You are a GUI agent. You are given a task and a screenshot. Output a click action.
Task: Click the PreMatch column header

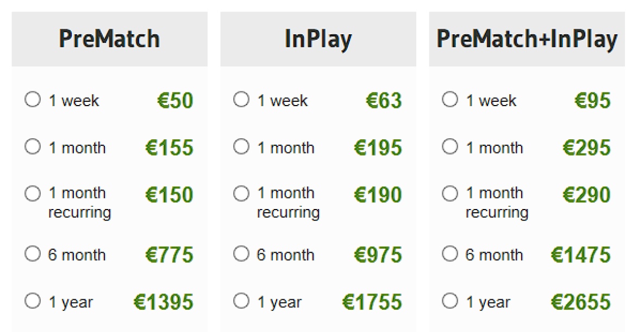109,39
